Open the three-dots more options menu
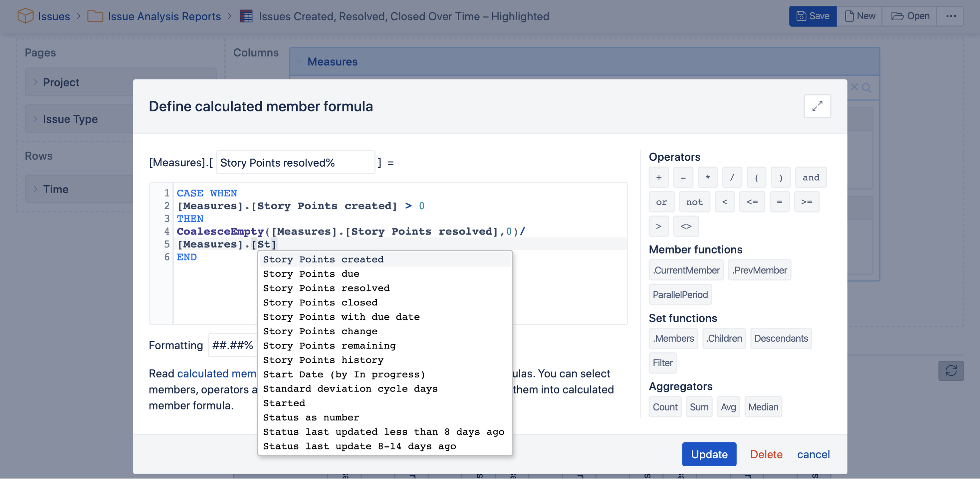Image resolution: width=980 pixels, height=479 pixels. click(951, 16)
